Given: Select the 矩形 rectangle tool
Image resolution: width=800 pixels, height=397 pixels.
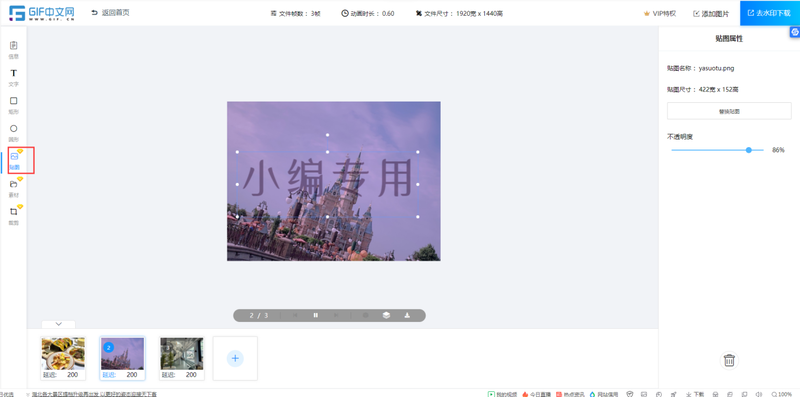Looking at the screenshot, I should point(14,105).
